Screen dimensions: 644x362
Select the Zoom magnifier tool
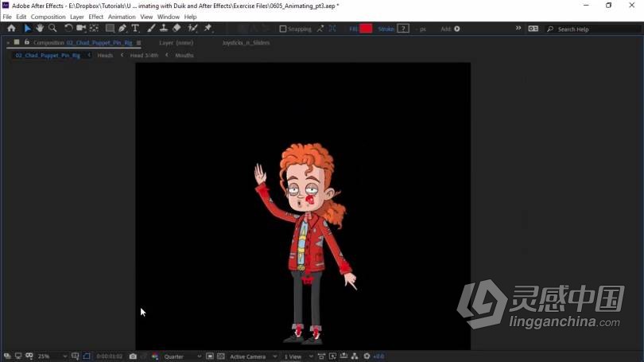pos(52,29)
